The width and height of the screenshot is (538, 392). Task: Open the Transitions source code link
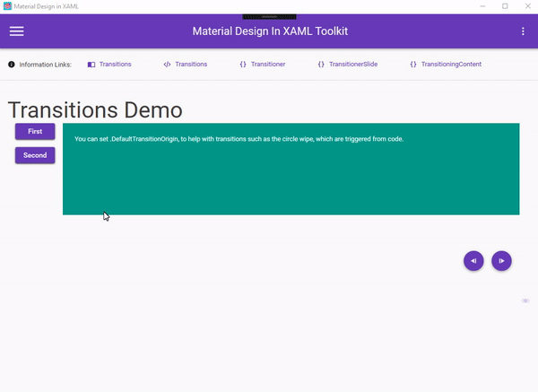pyautogui.click(x=186, y=65)
